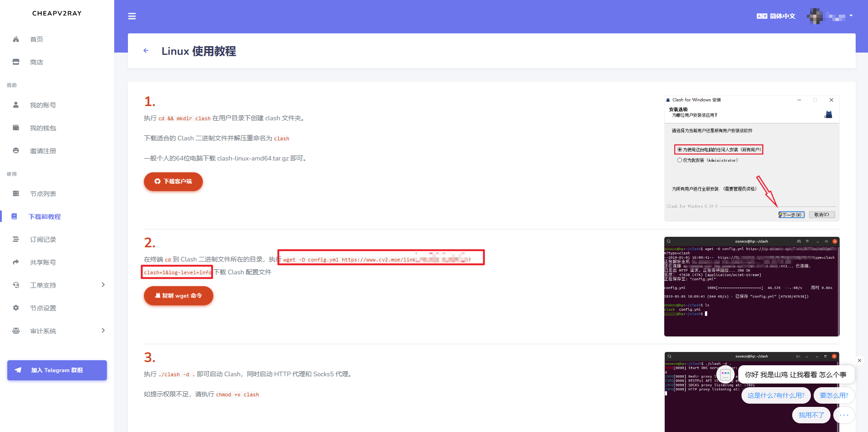Click the 复制 wget 命令 button
868x432 pixels.
click(179, 296)
